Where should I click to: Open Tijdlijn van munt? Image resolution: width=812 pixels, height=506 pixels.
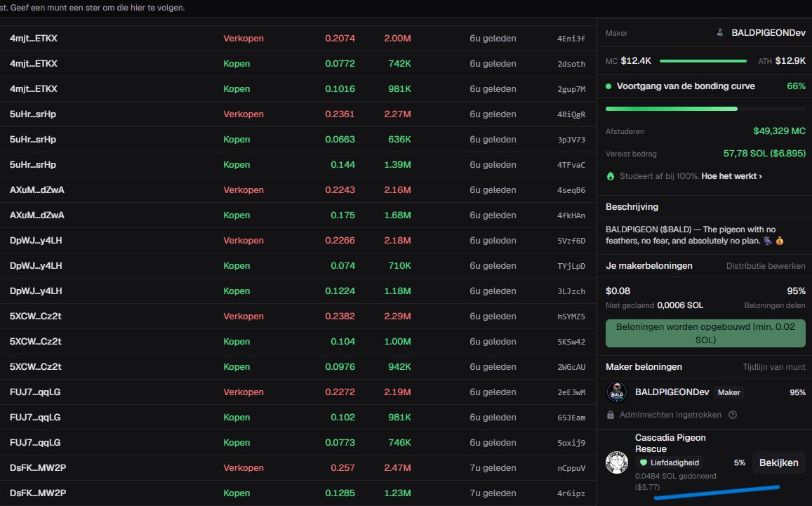pyautogui.click(x=774, y=366)
